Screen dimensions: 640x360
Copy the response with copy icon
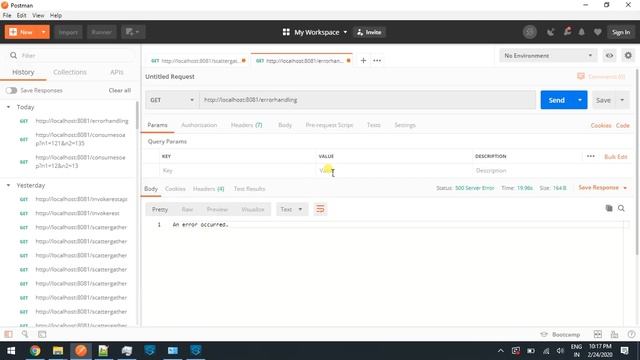click(x=609, y=208)
